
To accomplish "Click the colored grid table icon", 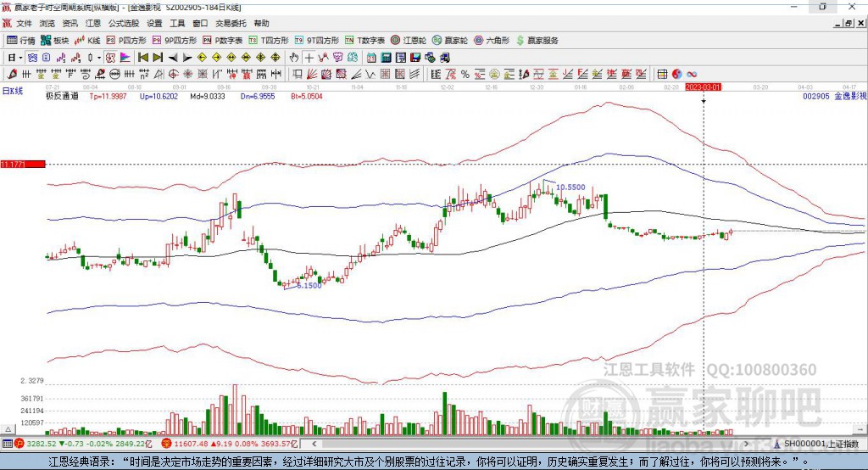I will click(662, 74).
